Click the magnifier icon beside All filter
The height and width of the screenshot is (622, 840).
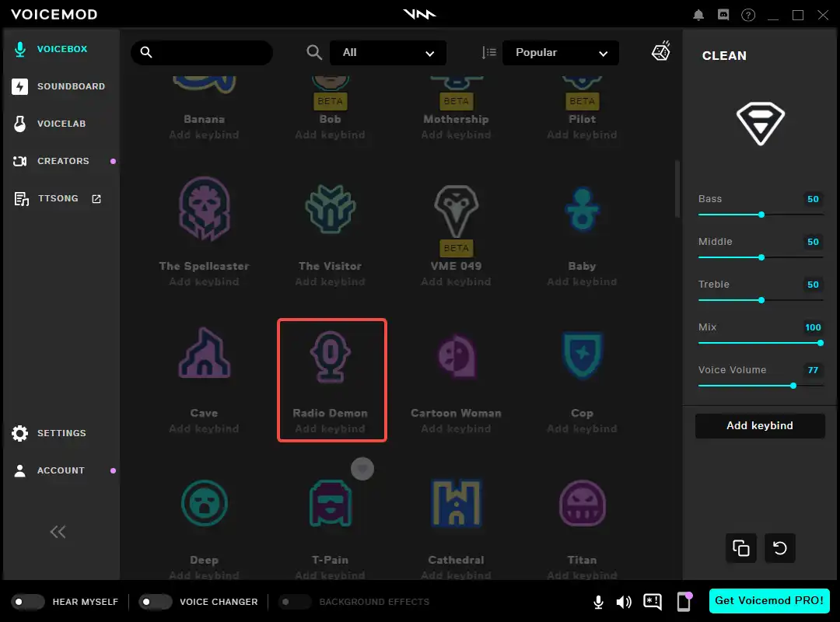pyautogui.click(x=314, y=52)
